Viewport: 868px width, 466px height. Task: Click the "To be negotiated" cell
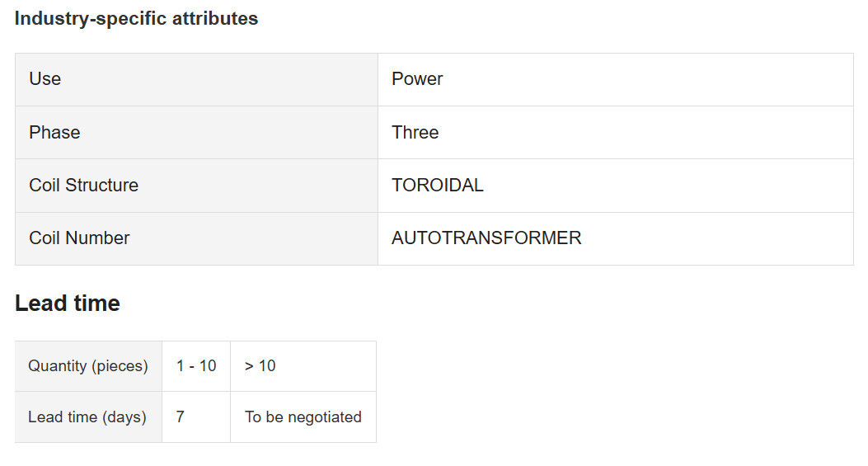[303, 417]
